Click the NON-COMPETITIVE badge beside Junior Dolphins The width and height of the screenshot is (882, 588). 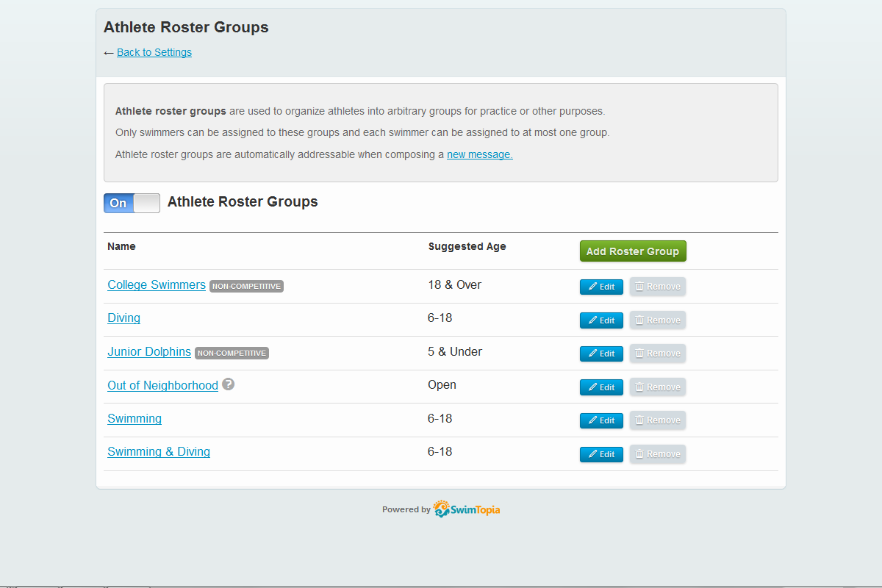pos(232,353)
